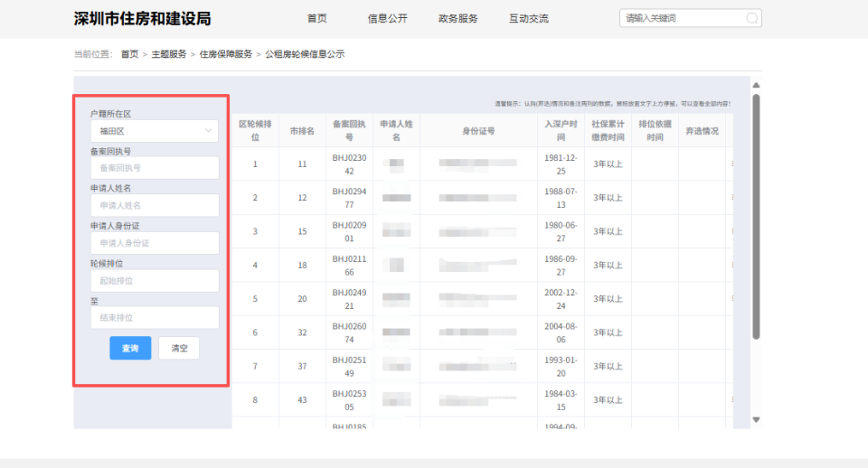Select the cell BHJ020901
The width and height of the screenshot is (868, 468).
(x=349, y=232)
